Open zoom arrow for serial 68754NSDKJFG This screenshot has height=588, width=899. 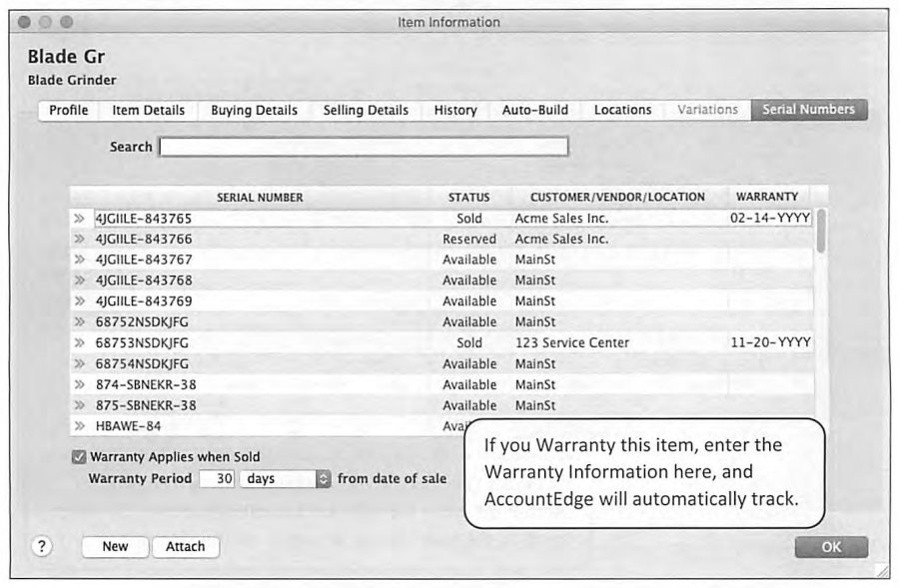pyautogui.click(x=80, y=364)
